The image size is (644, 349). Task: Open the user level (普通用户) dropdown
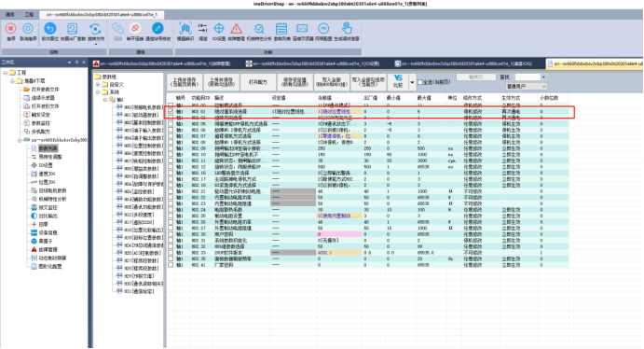pyautogui.click(x=527, y=87)
